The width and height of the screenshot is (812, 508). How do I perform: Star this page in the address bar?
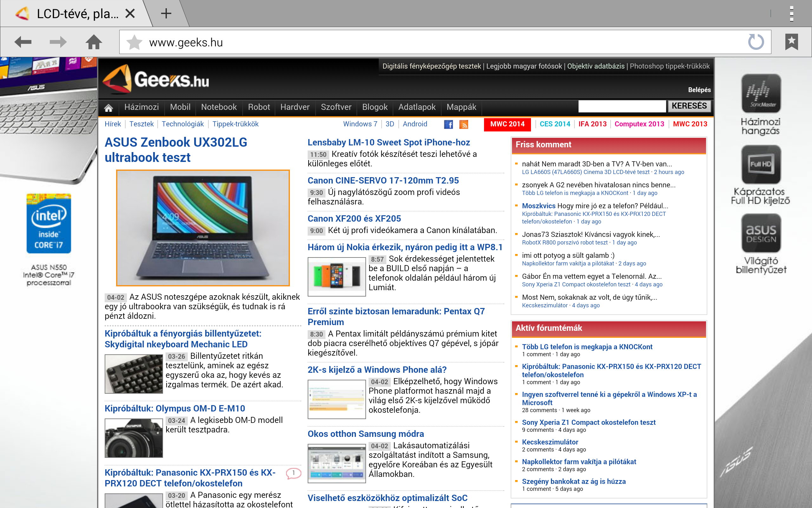(x=134, y=42)
